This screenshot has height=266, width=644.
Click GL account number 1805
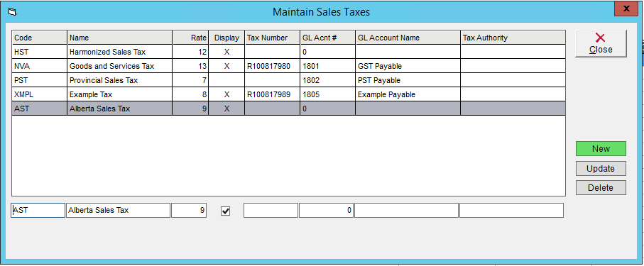tap(328, 94)
